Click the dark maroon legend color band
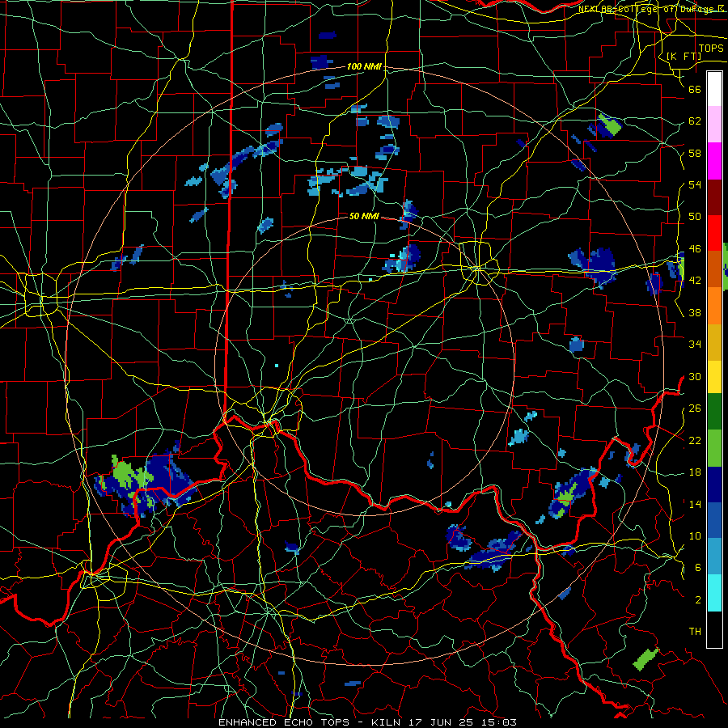Viewport: 728px width, 728px height. [714, 197]
